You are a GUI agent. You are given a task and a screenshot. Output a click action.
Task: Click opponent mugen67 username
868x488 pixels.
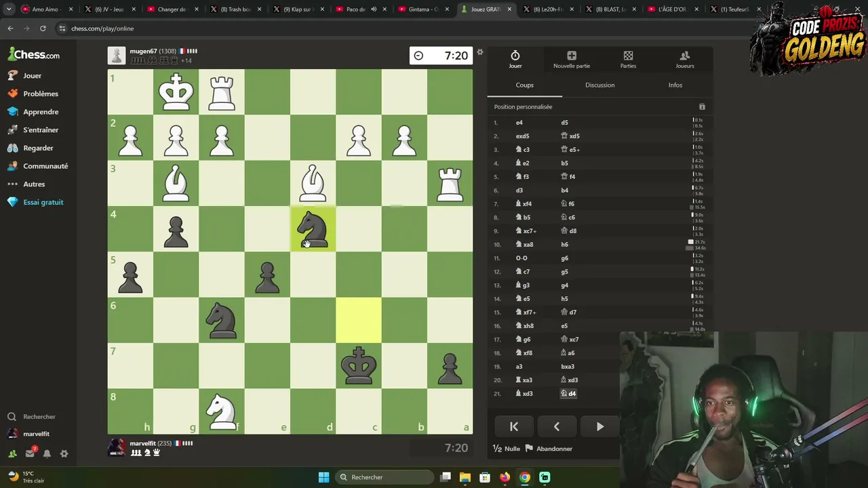[x=143, y=52]
